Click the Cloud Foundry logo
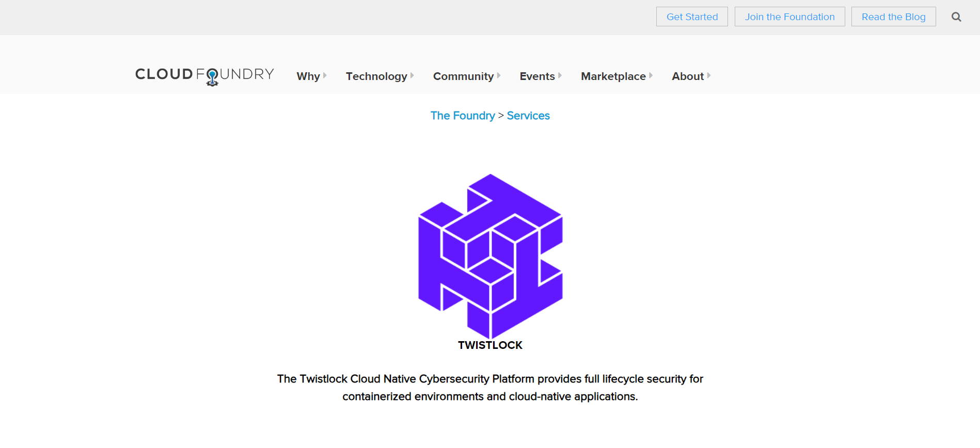Image resolution: width=980 pixels, height=448 pixels. (204, 76)
